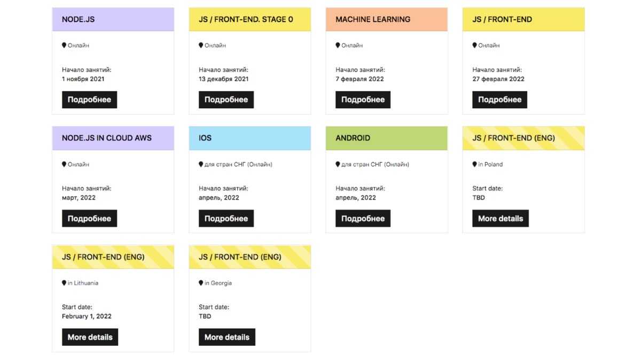Click More details for the Poland course
This screenshot has width=641, height=364.
(x=500, y=218)
